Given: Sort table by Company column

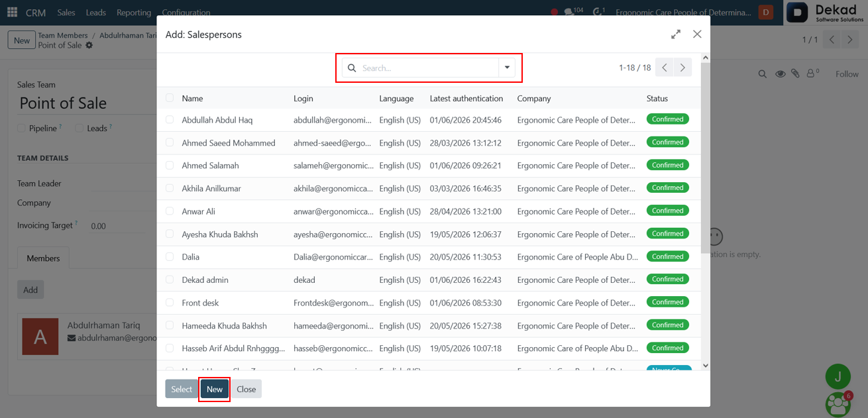Looking at the screenshot, I should coord(534,98).
